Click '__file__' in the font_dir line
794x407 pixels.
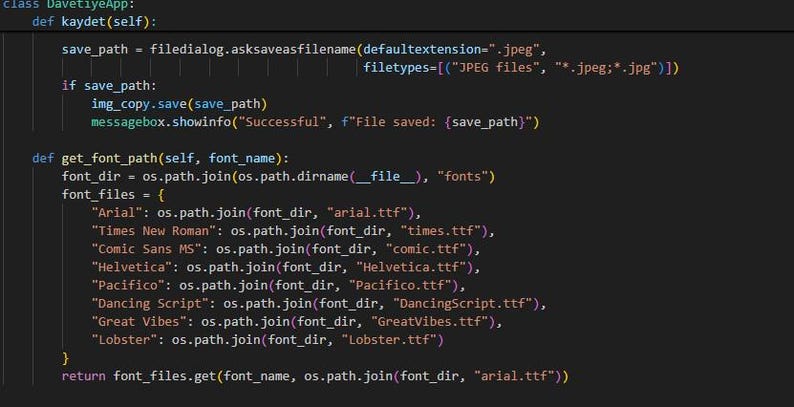(x=388, y=177)
